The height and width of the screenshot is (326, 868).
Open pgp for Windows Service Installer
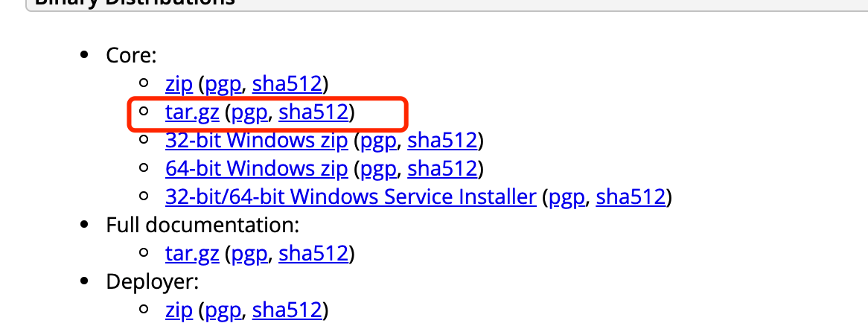pyautogui.click(x=567, y=197)
